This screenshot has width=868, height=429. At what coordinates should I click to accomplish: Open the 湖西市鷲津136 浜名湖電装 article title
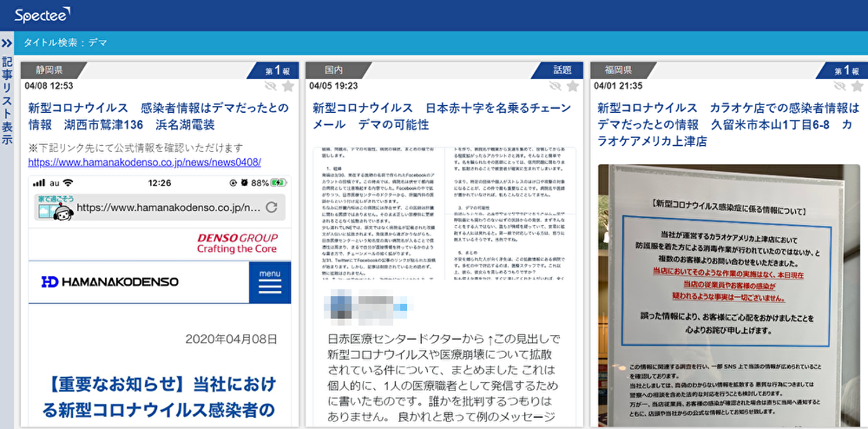[x=158, y=116]
